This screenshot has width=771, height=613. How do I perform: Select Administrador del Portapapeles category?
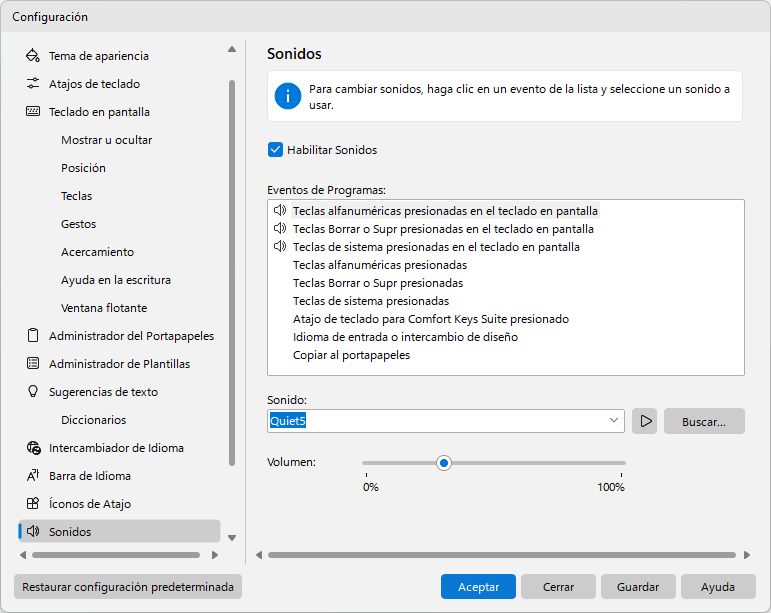[x=132, y=336]
